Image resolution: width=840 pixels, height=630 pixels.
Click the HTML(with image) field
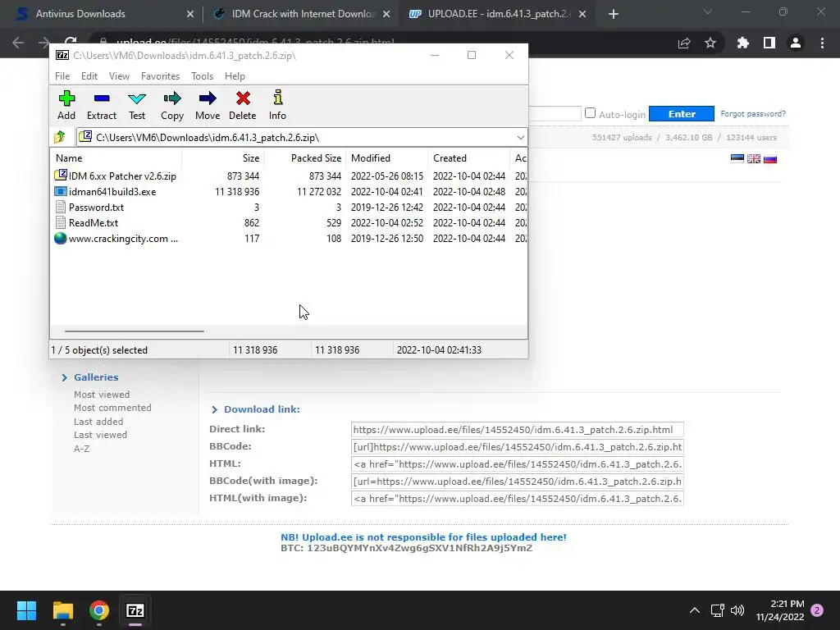(x=517, y=498)
